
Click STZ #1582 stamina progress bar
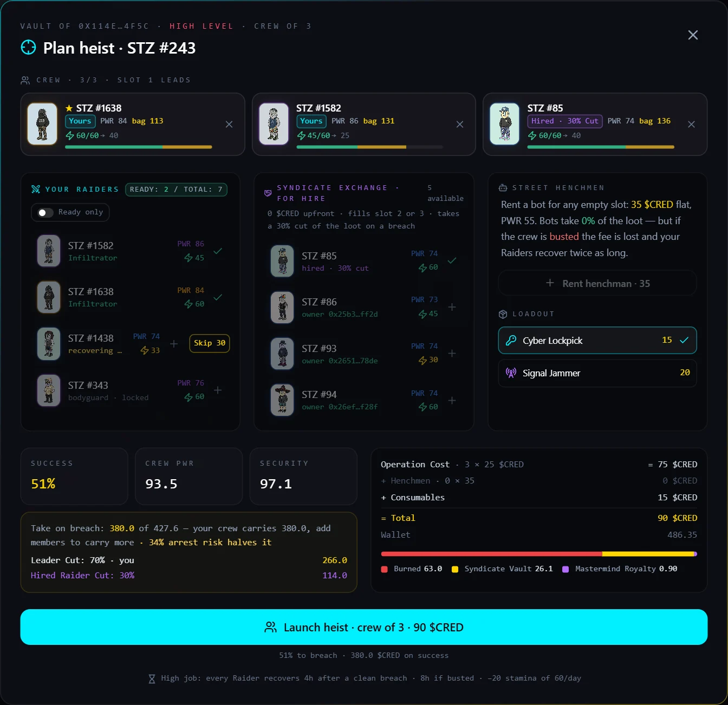point(370,147)
